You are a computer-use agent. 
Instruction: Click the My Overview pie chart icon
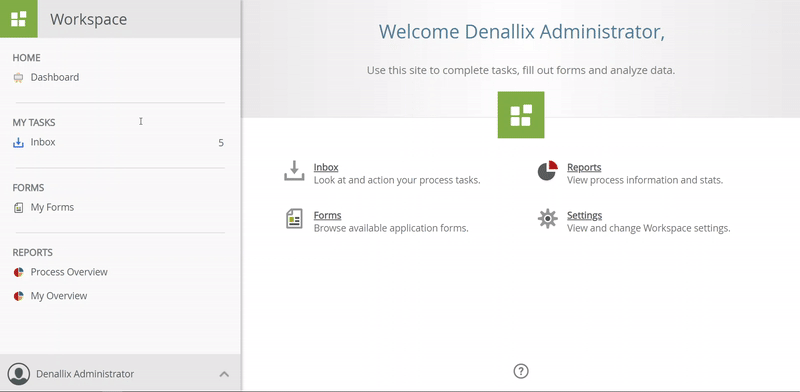(18, 296)
